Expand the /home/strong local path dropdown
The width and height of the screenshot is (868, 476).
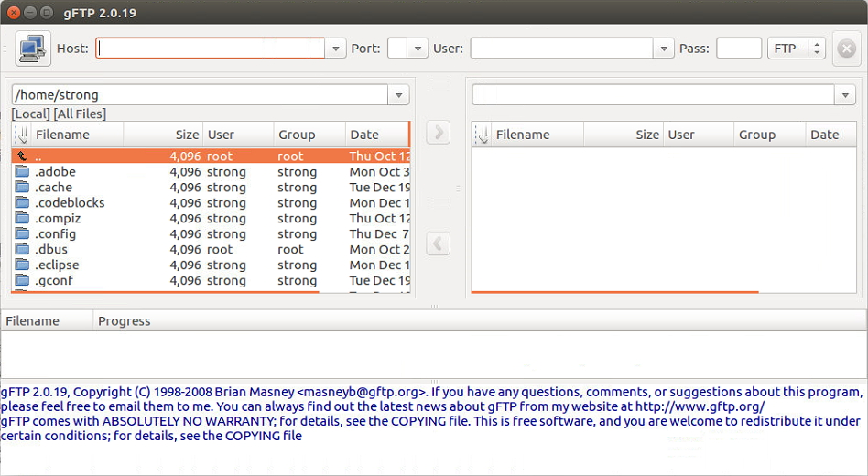pos(398,95)
